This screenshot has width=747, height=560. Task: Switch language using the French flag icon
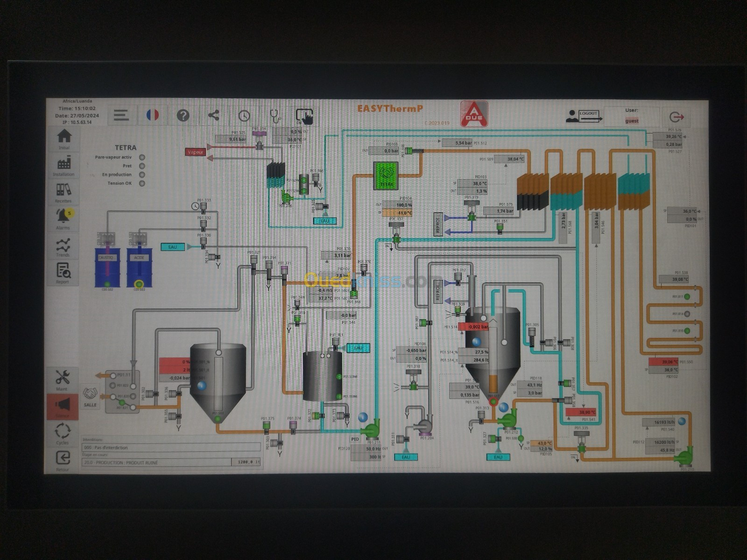pos(153,115)
